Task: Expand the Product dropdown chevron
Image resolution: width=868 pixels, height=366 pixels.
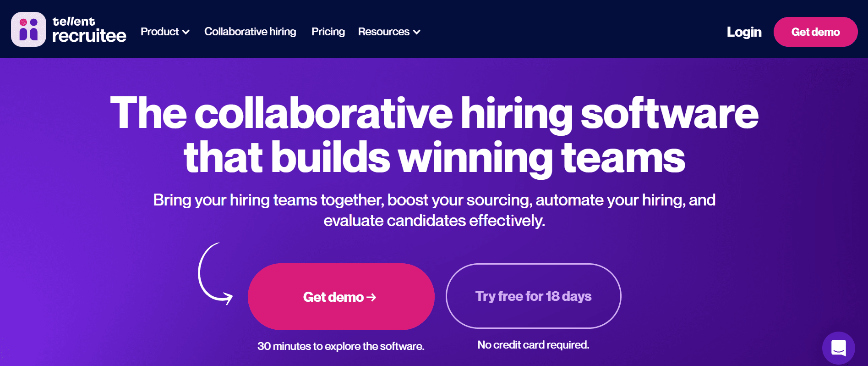Action: coord(186,32)
